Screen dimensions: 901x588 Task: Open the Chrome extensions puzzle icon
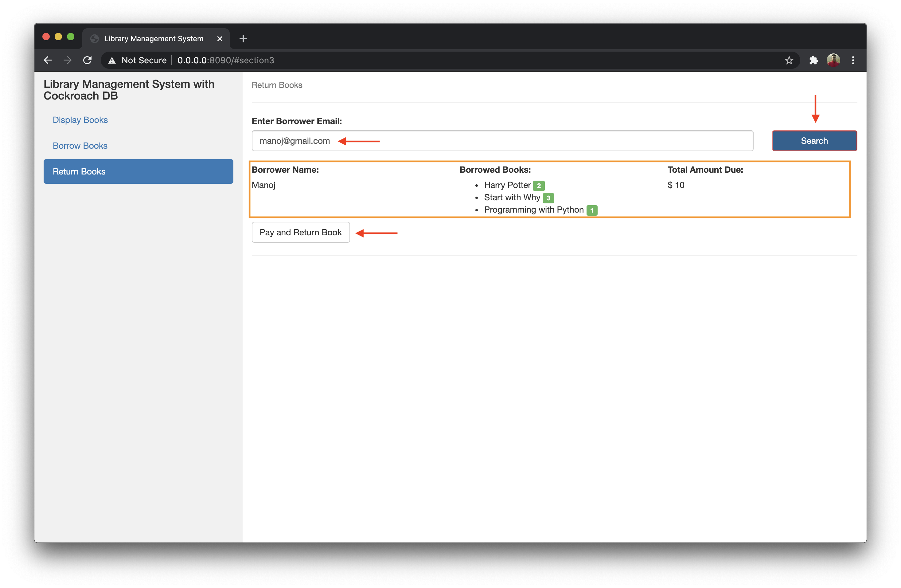[813, 60]
